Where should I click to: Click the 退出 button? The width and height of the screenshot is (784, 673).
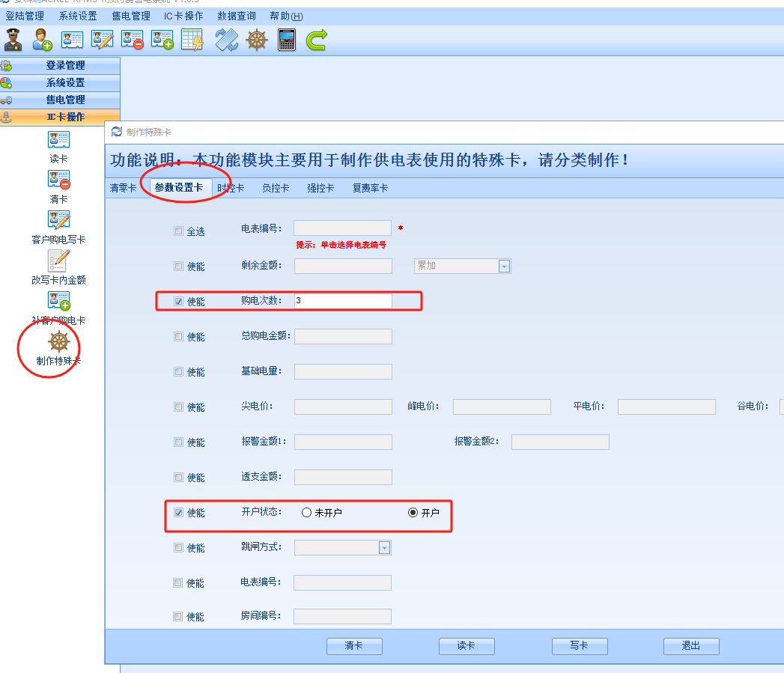click(x=690, y=646)
